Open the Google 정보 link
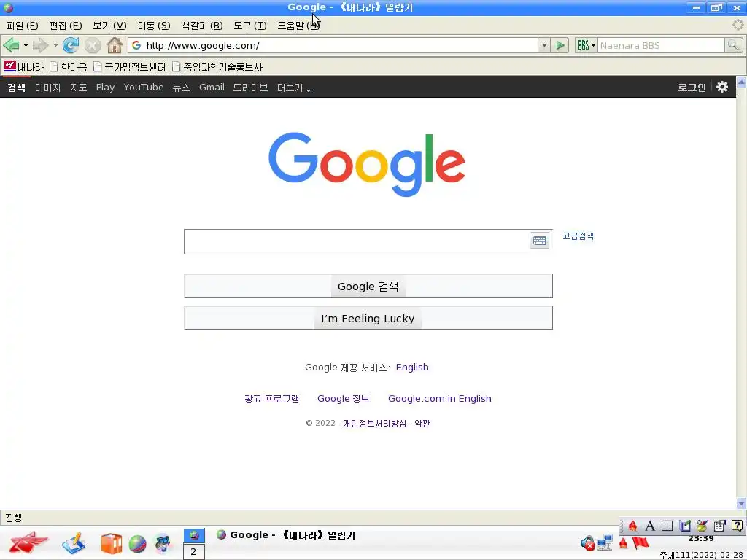The width and height of the screenshot is (747, 560). [343, 399]
